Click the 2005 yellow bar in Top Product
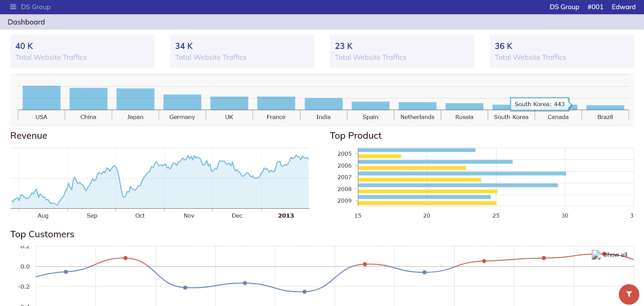The width and height of the screenshot is (644, 306). (x=379, y=156)
